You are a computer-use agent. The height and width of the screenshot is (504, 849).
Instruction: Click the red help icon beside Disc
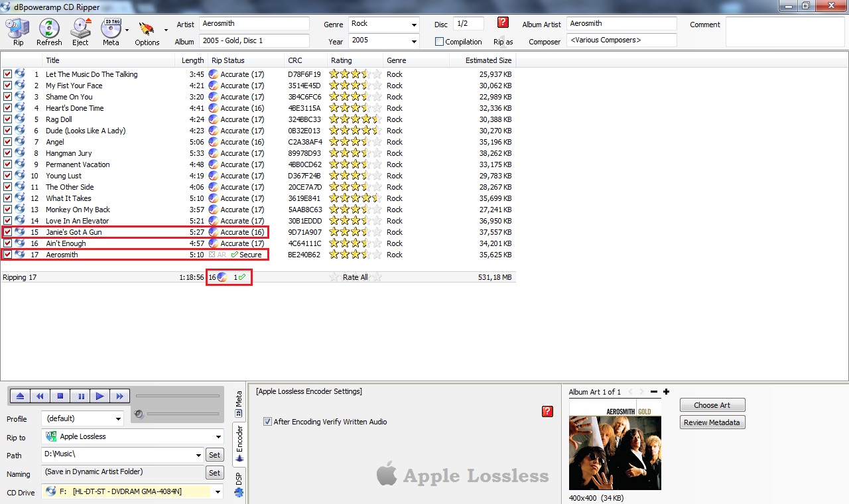coord(503,23)
